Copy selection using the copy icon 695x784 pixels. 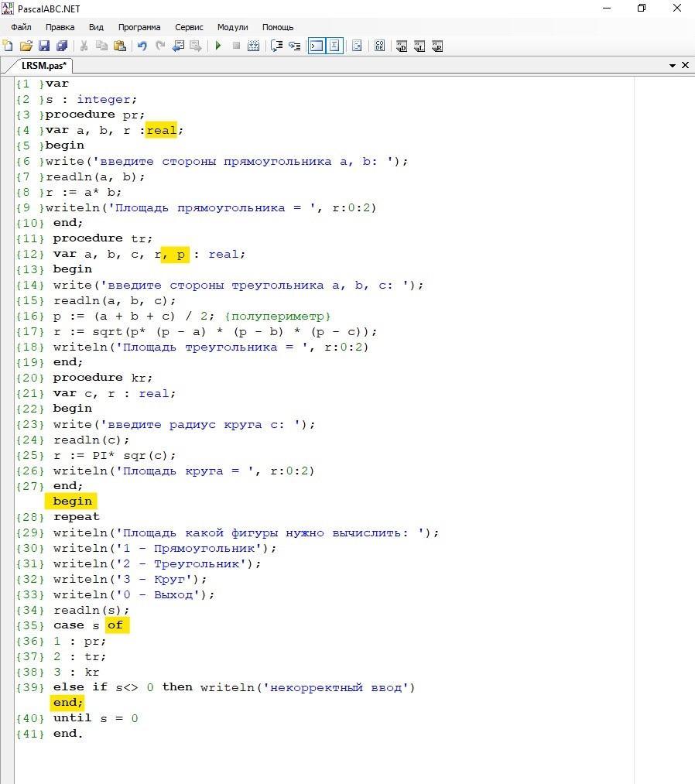pos(101,46)
